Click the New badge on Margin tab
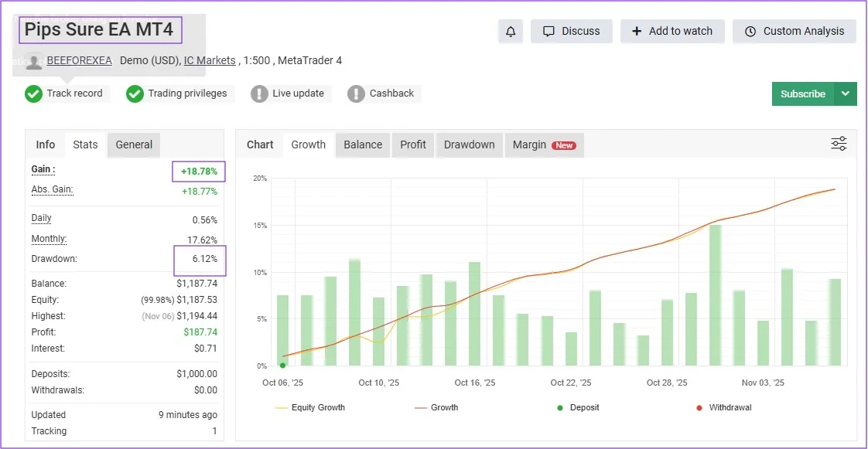868x449 pixels. [566, 145]
